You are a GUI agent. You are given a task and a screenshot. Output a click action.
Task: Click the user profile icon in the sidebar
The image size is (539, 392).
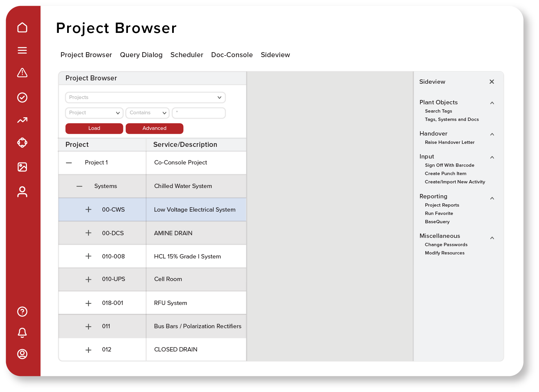pyautogui.click(x=22, y=192)
